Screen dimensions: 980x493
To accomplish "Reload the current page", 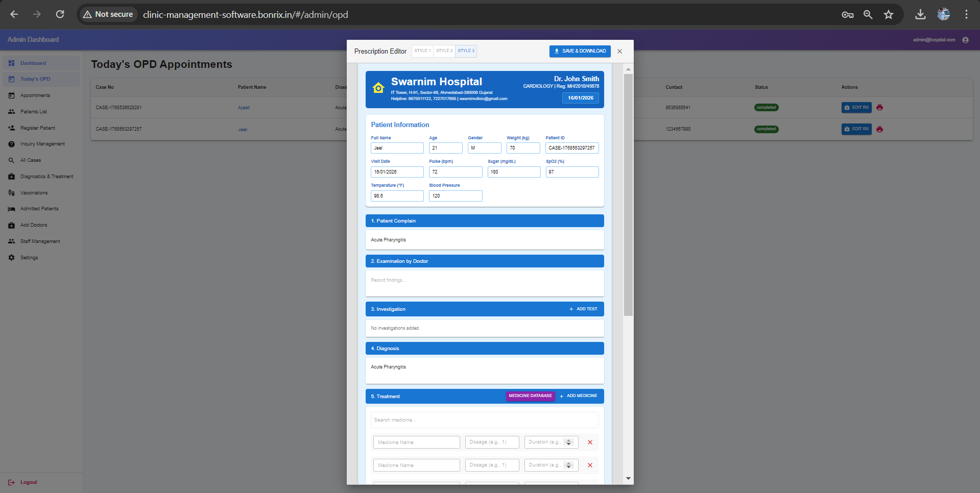I will pos(60,14).
